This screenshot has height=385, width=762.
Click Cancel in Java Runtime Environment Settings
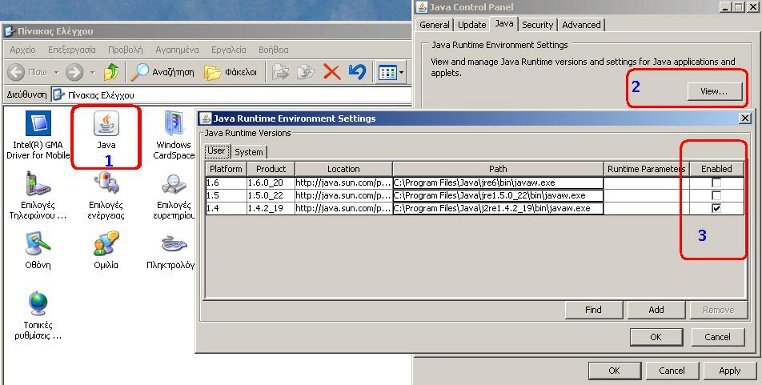tap(717, 337)
